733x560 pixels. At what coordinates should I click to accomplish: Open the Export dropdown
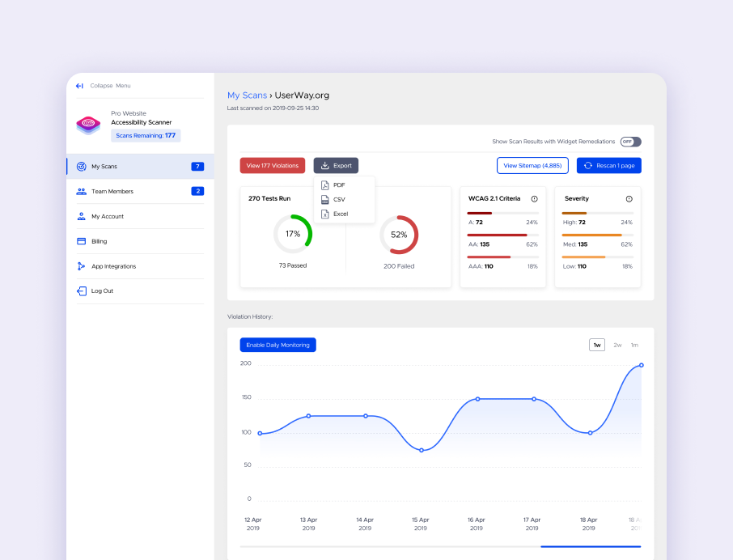click(336, 165)
